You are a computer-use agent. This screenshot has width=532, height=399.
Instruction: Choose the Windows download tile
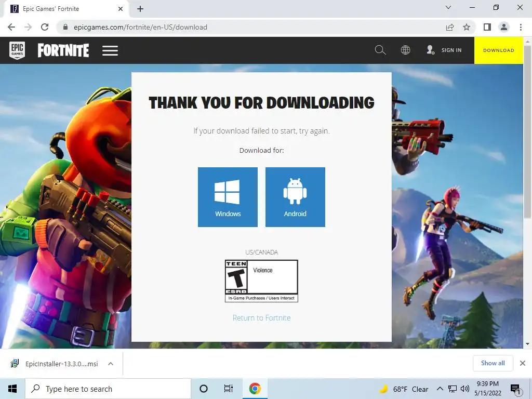pyautogui.click(x=228, y=197)
